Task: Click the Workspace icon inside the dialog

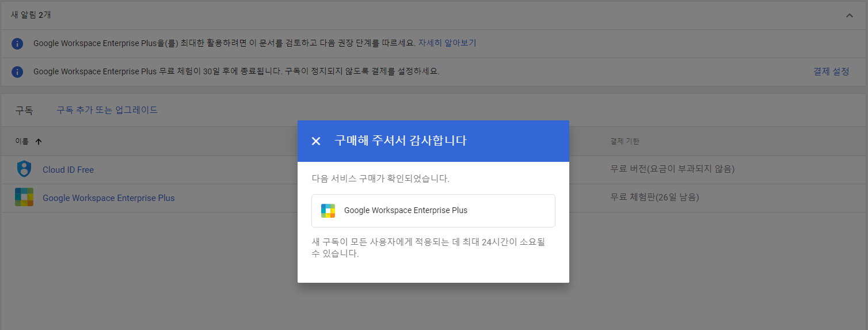Action: pos(328,211)
